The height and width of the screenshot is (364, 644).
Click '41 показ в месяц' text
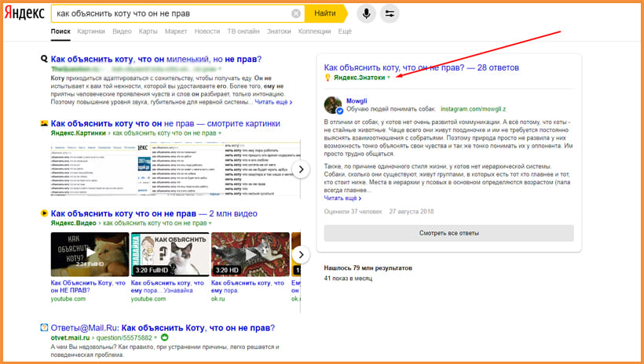coord(348,278)
